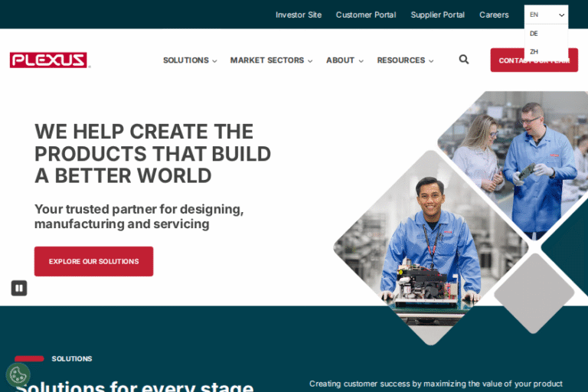Viewport: 588px width, 392px height.
Task: Go to the Customer Portal
Action: [x=366, y=15]
